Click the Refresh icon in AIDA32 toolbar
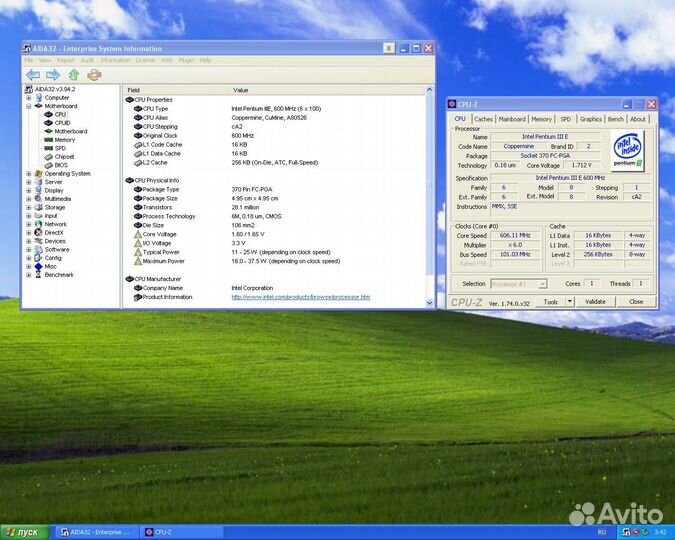Image resolution: width=675 pixels, height=540 pixels. tap(94, 75)
